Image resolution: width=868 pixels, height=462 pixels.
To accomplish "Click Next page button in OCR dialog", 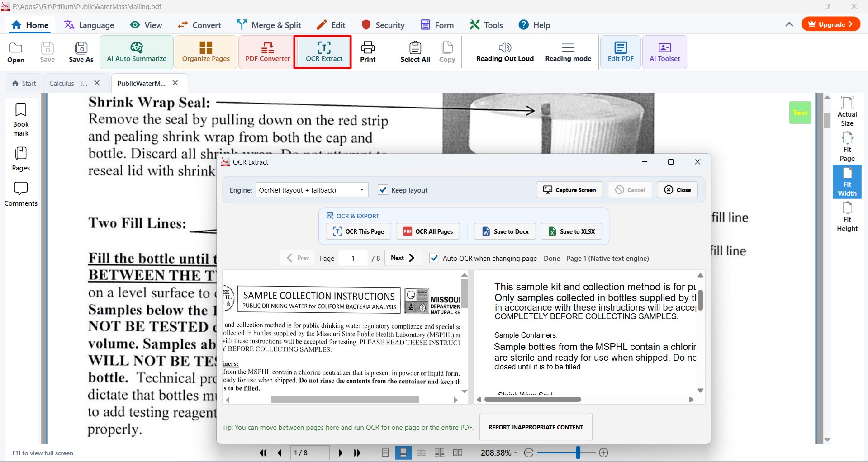I will [x=403, y=258].
